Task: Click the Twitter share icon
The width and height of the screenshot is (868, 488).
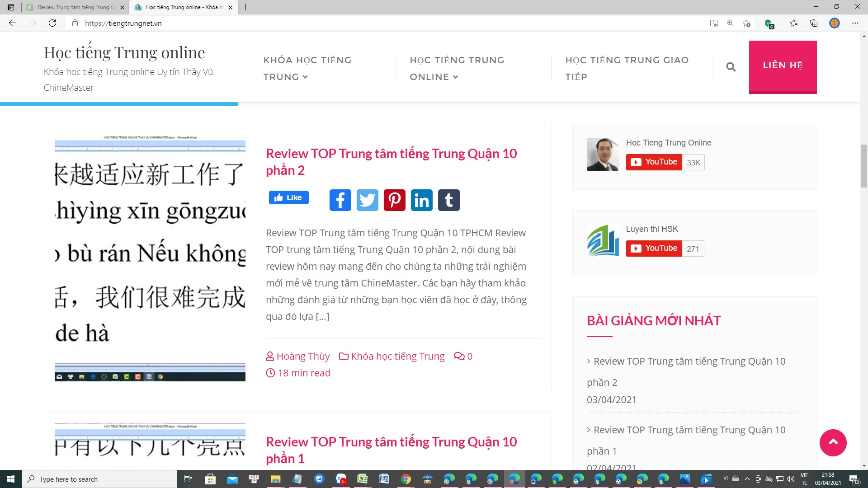Action: pos(367,200)
